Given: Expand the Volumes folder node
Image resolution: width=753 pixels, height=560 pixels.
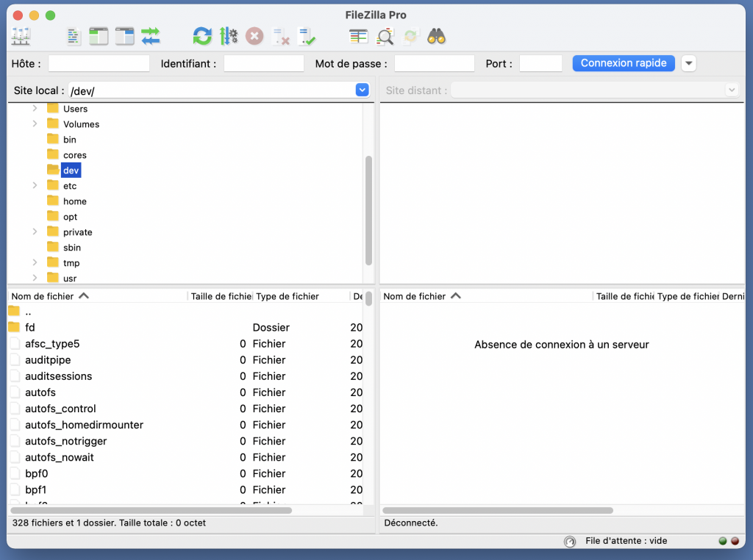Looking at the screenshot, I should coord(35,124).
